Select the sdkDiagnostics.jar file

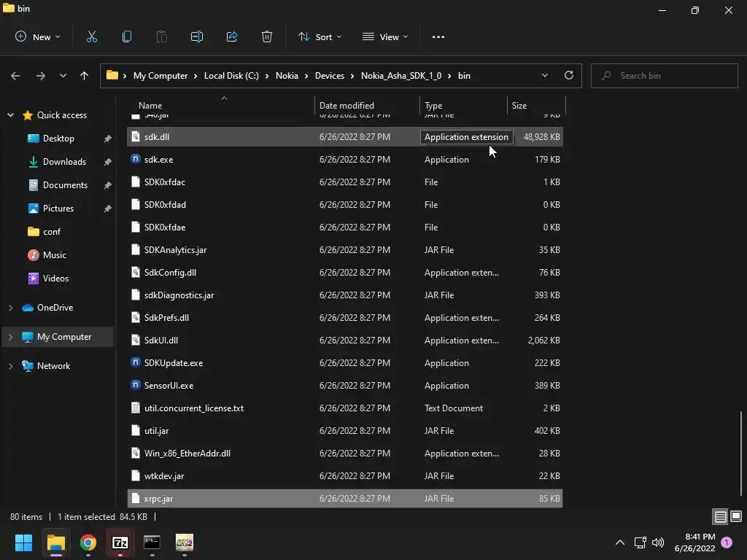tap(345, 295)
